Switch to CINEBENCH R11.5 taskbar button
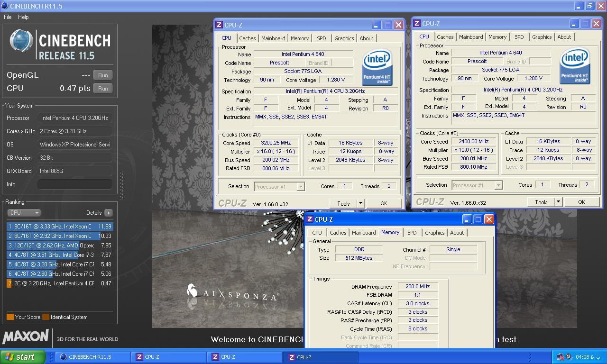The height and width of the screenshot is (364, 607). (92, 357)
